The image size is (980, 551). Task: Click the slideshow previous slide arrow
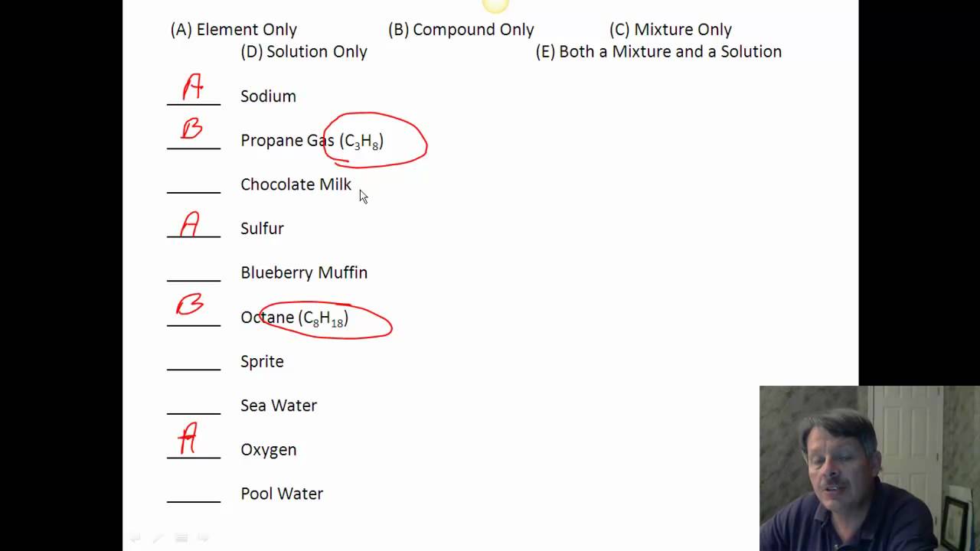coord(136,538)
